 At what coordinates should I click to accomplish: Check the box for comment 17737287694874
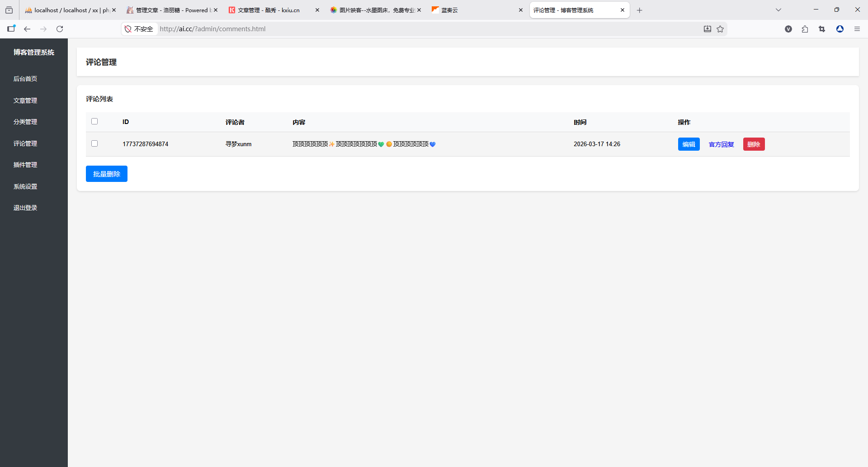94,143
